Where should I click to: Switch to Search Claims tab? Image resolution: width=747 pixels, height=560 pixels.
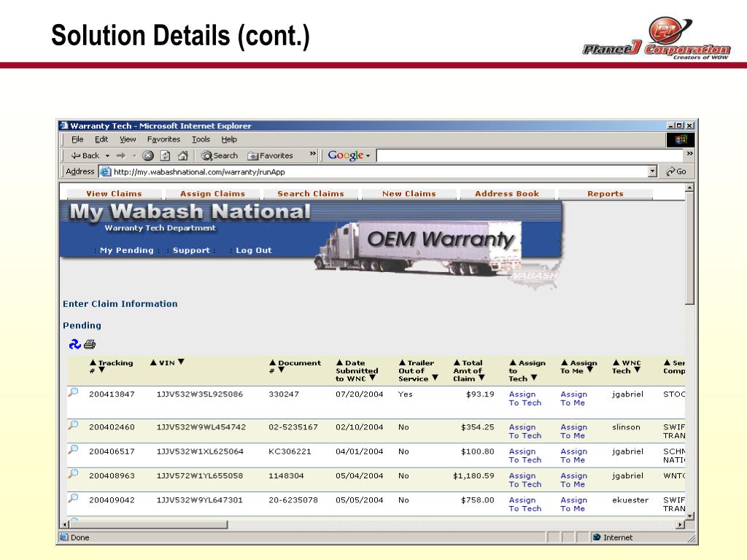pos(311,194)
